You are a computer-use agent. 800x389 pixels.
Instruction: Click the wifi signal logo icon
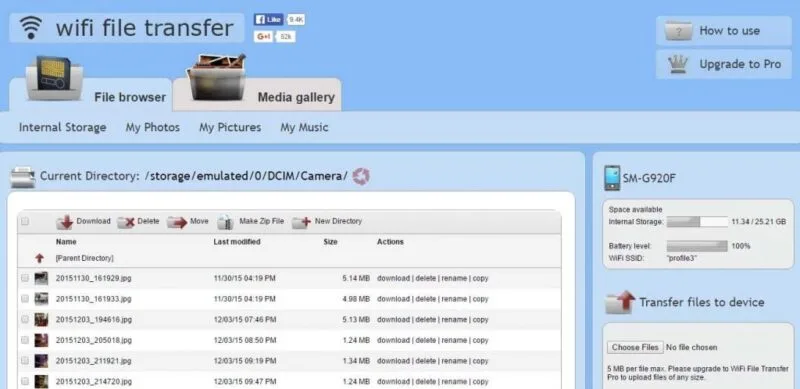[31, 28]
